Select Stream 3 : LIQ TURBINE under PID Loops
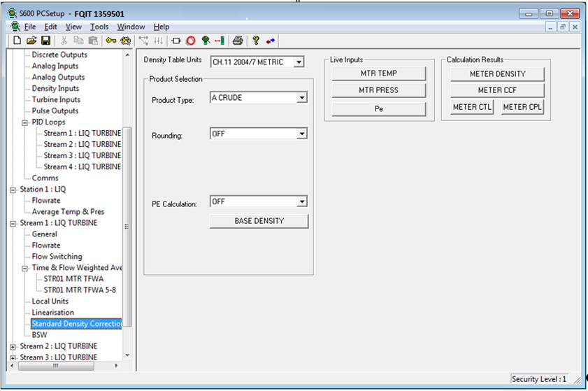Viewport: 588px width, 391px height. tap(82, 156)
